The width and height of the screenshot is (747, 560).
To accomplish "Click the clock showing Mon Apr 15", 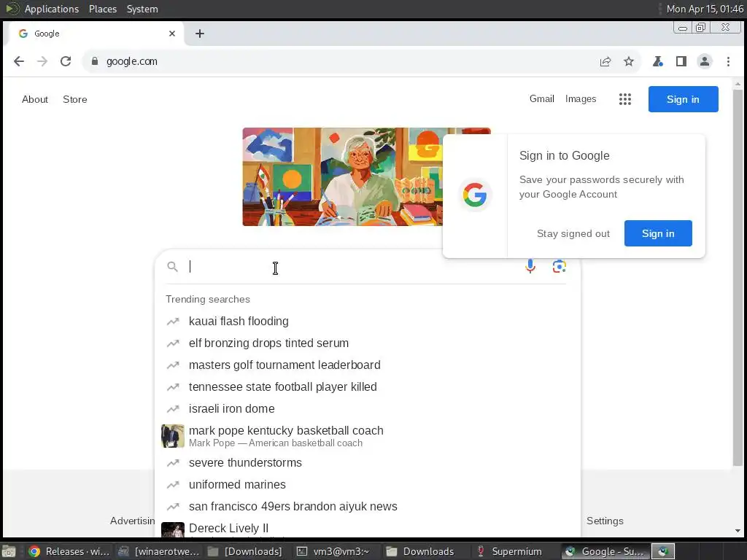I will 705,9.
